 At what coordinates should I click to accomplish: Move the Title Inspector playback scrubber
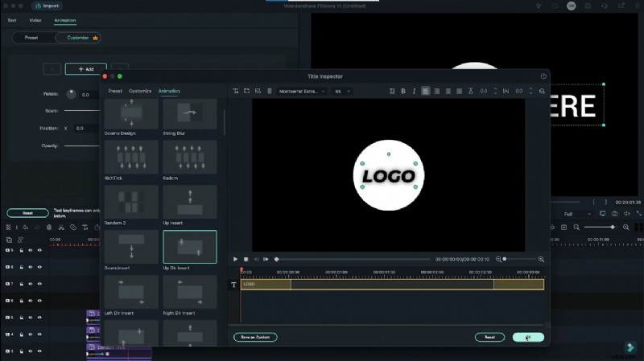277,259
